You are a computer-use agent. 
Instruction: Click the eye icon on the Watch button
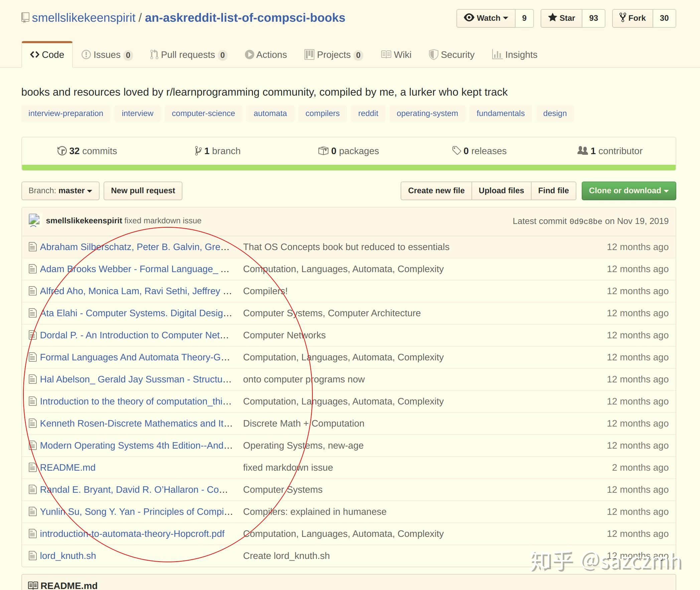point(469,17)
